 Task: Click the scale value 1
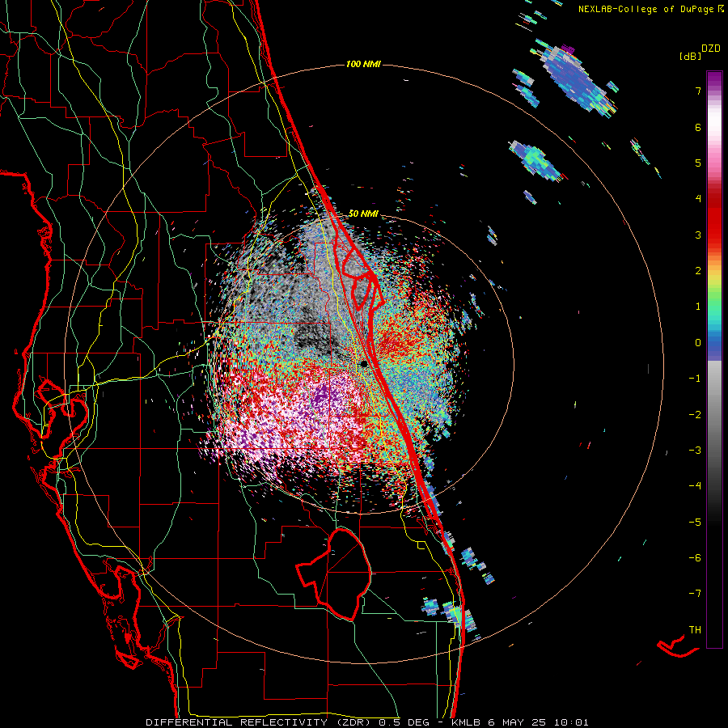698,307
